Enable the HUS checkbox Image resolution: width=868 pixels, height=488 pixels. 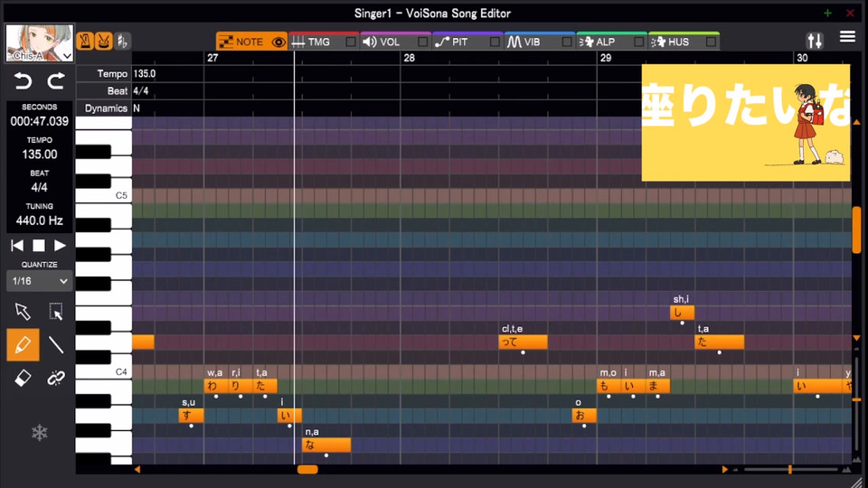coord(711,42)
